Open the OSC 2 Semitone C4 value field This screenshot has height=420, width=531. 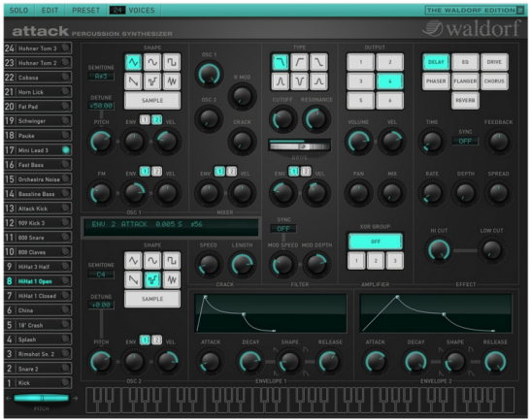click(x=101, y=275)
